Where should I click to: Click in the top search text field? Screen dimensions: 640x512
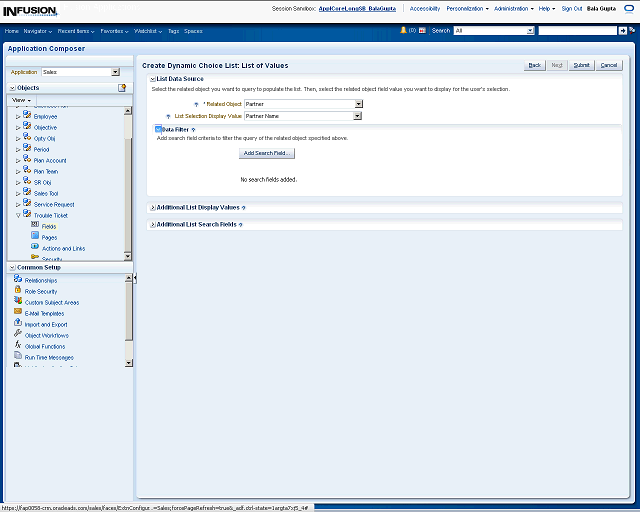pyautogui.click(x=576, y=31)
